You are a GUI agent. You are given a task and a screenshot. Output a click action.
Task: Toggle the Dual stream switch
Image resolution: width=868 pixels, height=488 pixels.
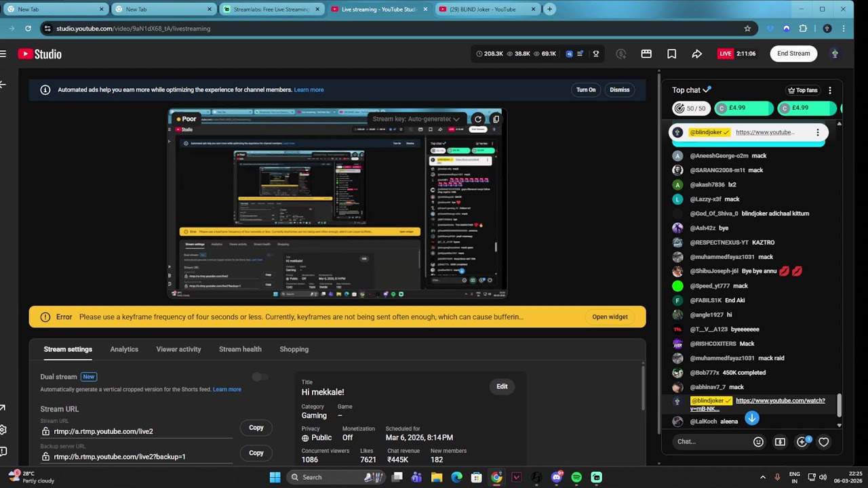click(260, 377)
